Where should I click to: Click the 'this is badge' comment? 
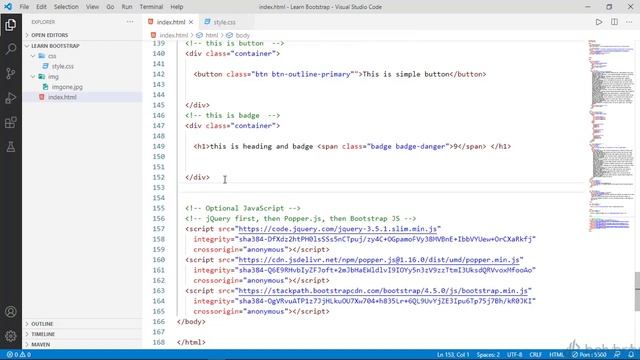click(232, 116)
